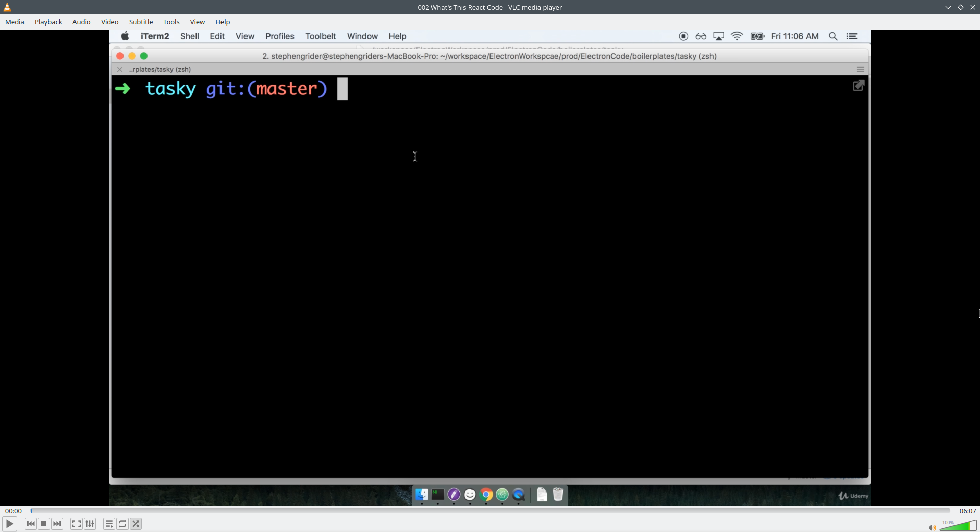Skip to previous media in VLC
The image size is (980, 532).
tap(31, 524)
